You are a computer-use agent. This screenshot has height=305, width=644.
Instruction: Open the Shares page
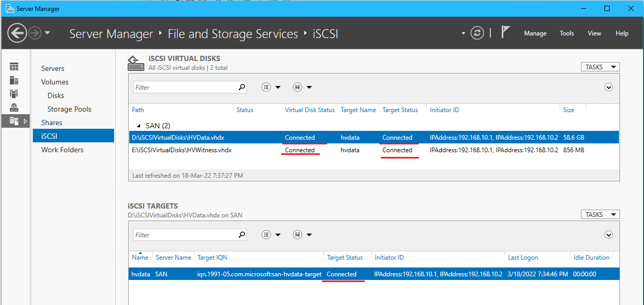pyautogui.click(x=52, y=123)
